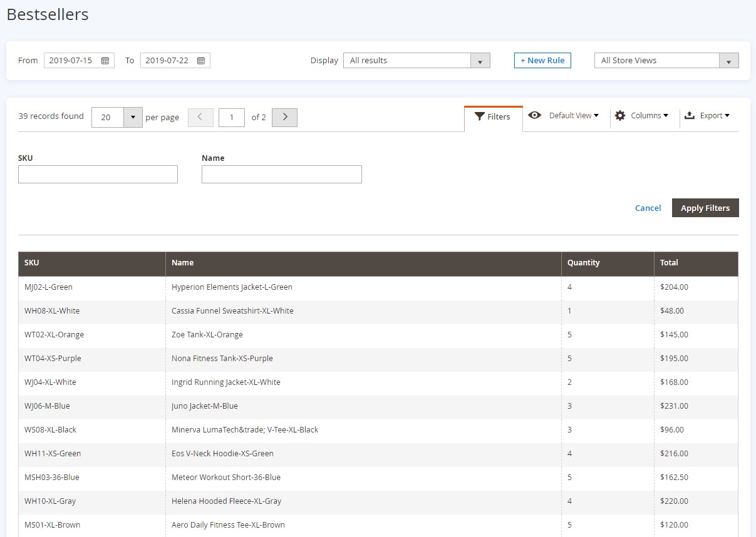
Task: Open the To date calendar picker icon
Action: [x=201, y=61]
